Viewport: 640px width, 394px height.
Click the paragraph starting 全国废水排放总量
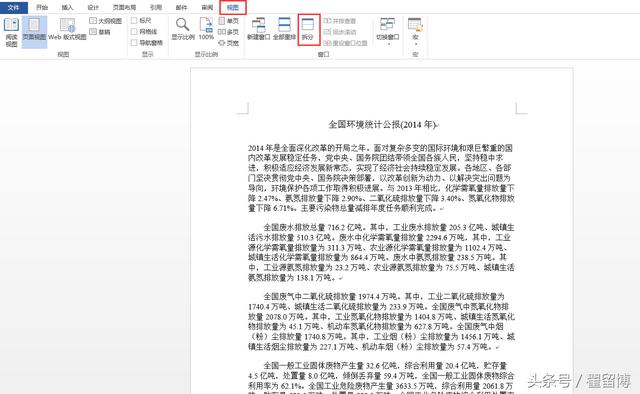pos(381,252)
